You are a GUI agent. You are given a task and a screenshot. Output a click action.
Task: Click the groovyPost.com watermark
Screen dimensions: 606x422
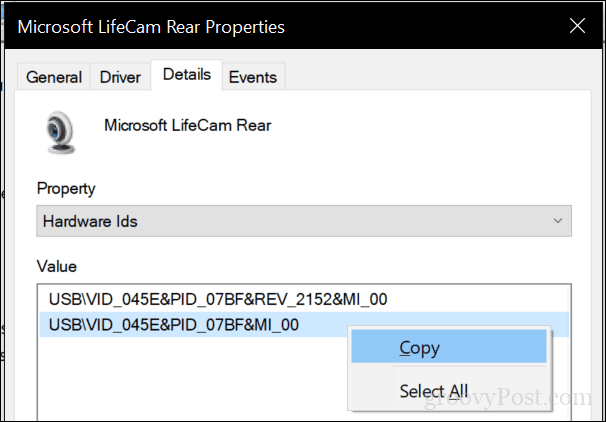tap(508, 399)
